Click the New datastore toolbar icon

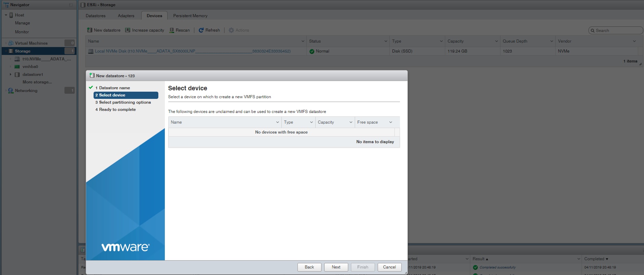90,30
